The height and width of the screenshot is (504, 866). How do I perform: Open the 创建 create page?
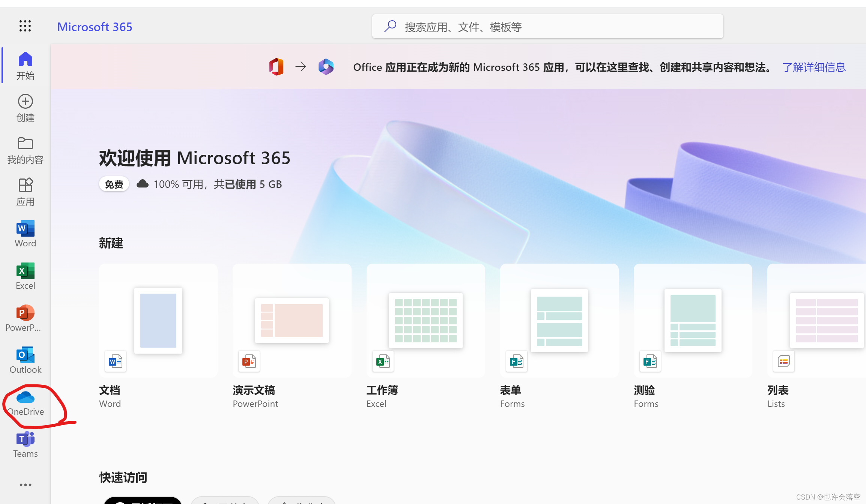click(x=25, y=108)
